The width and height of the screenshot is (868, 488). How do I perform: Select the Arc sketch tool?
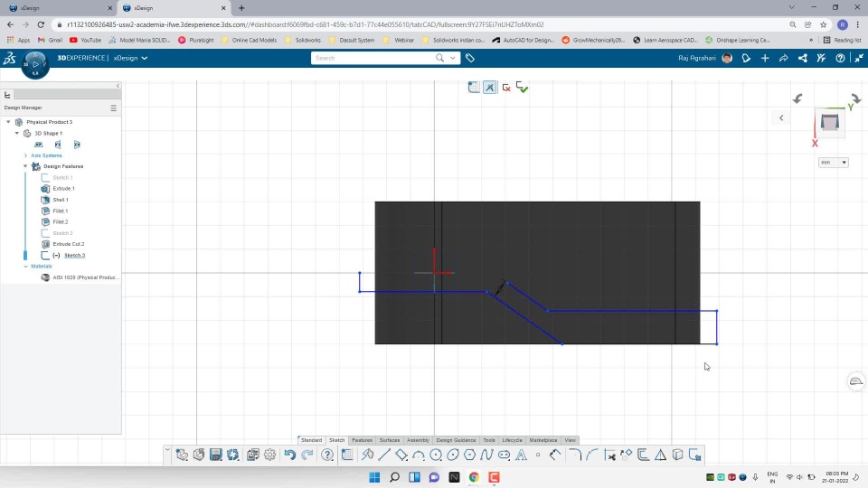click(419, 455)
